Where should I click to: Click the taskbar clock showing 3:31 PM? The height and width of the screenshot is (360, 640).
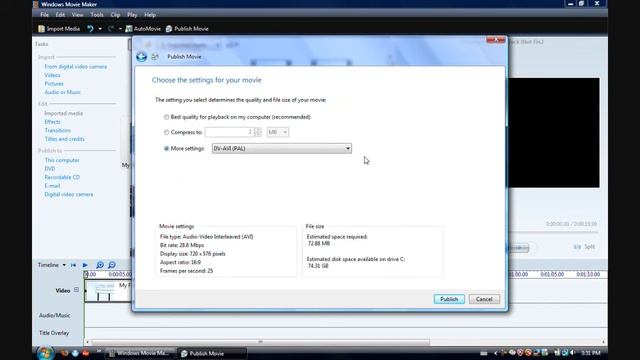[591, 353]
